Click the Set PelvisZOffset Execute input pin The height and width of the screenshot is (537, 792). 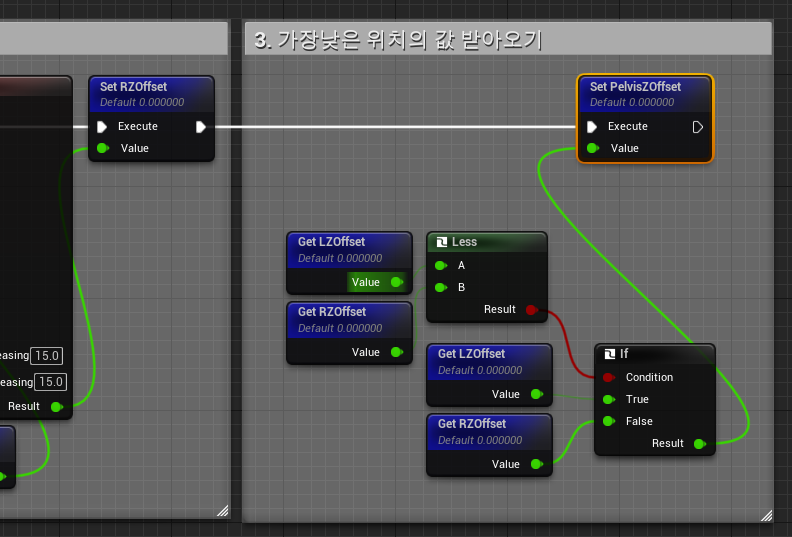pos(592,127)
